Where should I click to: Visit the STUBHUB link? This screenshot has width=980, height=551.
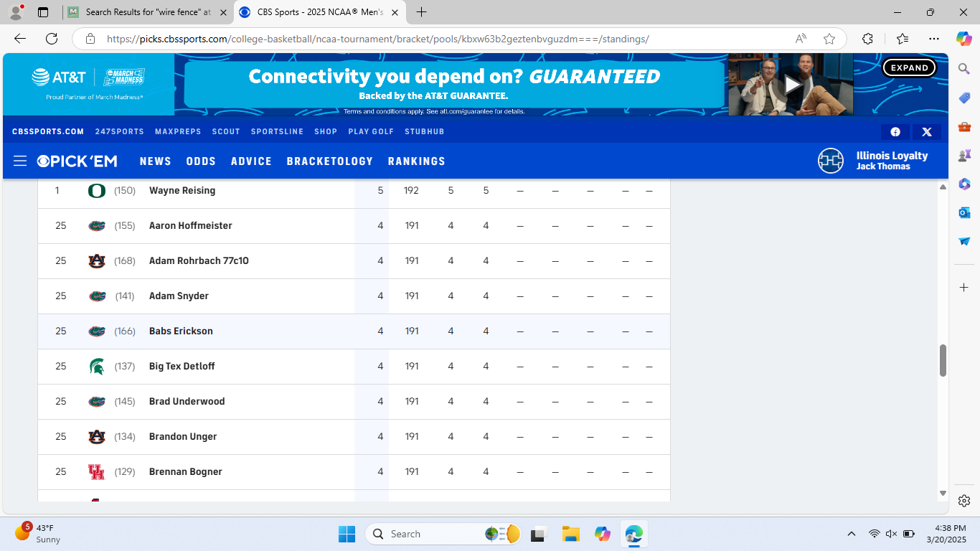(x=424, y=131)
